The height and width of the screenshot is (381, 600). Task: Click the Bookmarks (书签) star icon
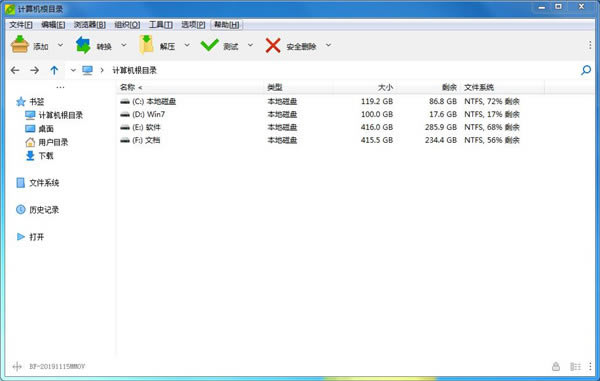click(x=21, y=101)
